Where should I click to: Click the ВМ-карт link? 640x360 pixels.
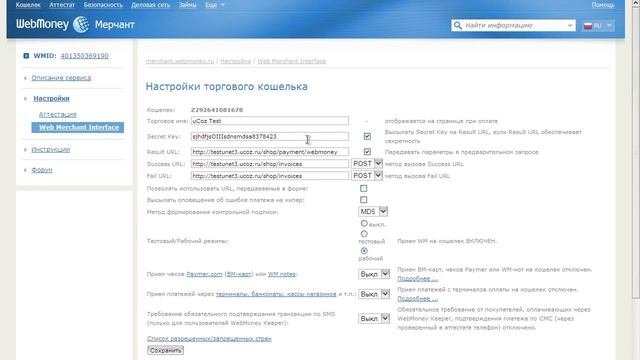[239, 274]
